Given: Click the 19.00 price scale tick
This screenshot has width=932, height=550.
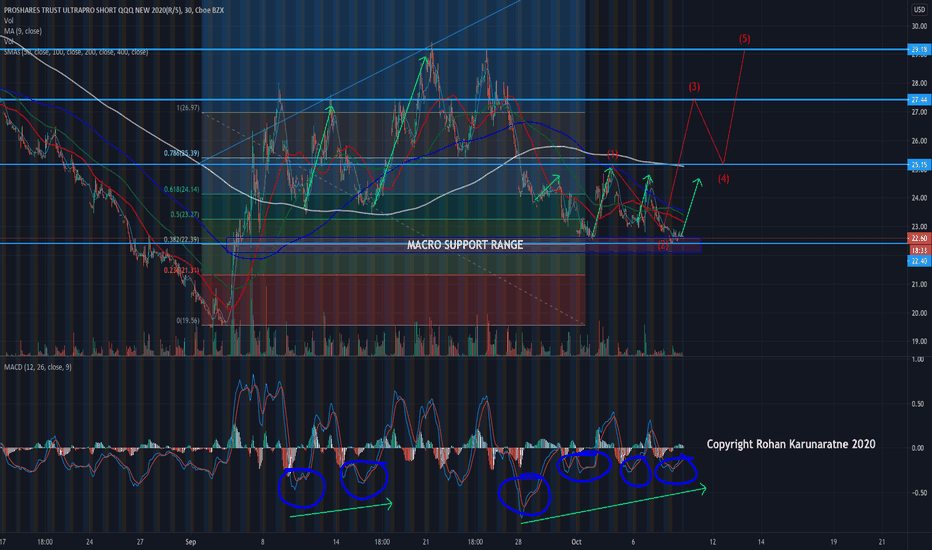Looking at the screenshot, I should (x=919, y=342).
